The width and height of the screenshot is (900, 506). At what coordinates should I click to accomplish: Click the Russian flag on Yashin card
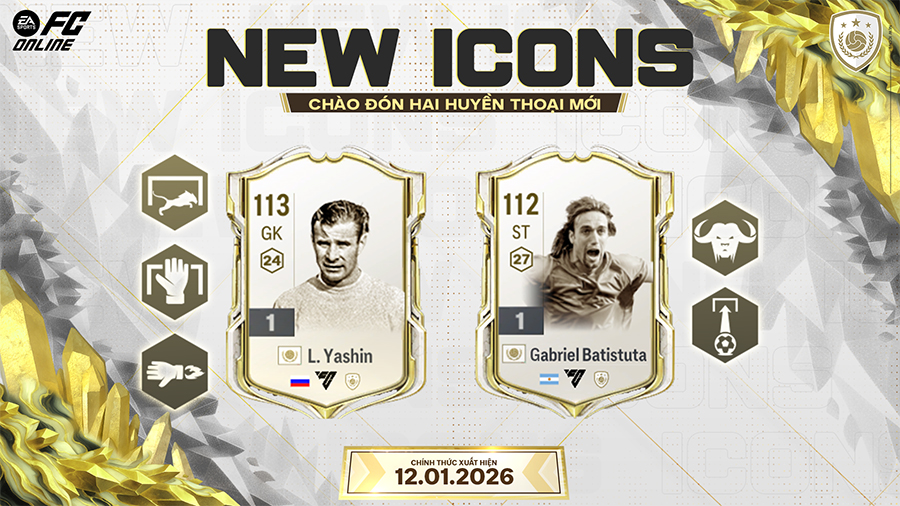pos(300,381)
